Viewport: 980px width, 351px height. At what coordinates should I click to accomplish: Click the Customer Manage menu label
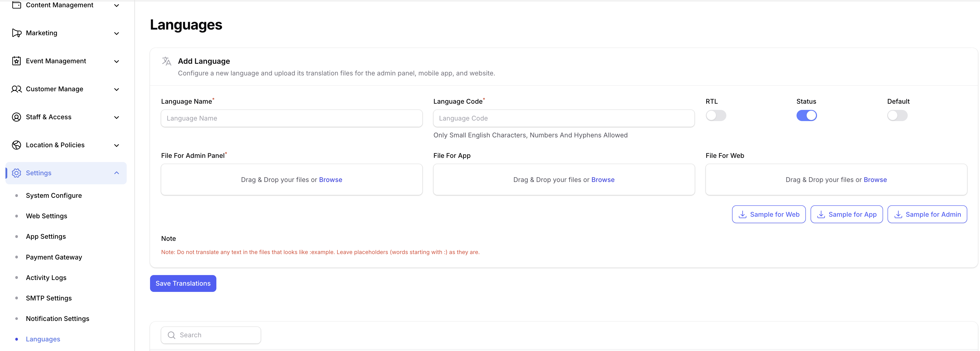[x=54, y=89]
